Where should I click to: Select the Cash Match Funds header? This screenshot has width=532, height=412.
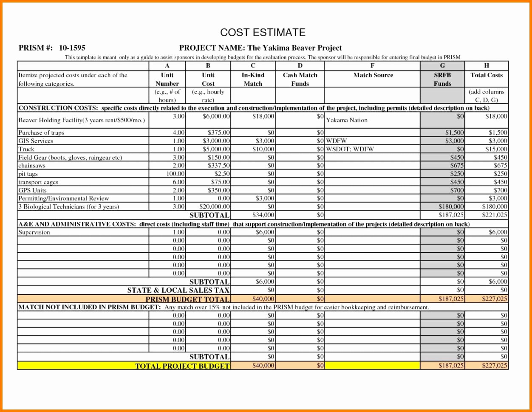(x=300, y=79)
